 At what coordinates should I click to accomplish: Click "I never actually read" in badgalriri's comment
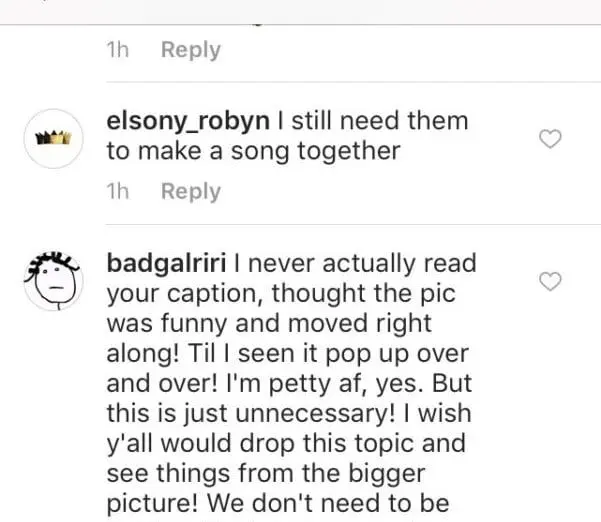pyautogui.click(x=354, y=264)
